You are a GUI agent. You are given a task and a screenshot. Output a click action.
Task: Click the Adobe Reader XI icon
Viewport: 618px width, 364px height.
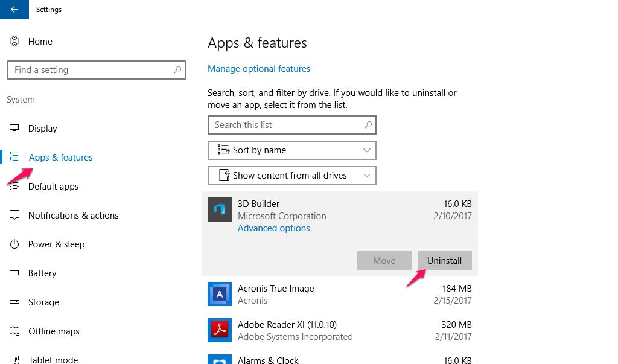220,330
